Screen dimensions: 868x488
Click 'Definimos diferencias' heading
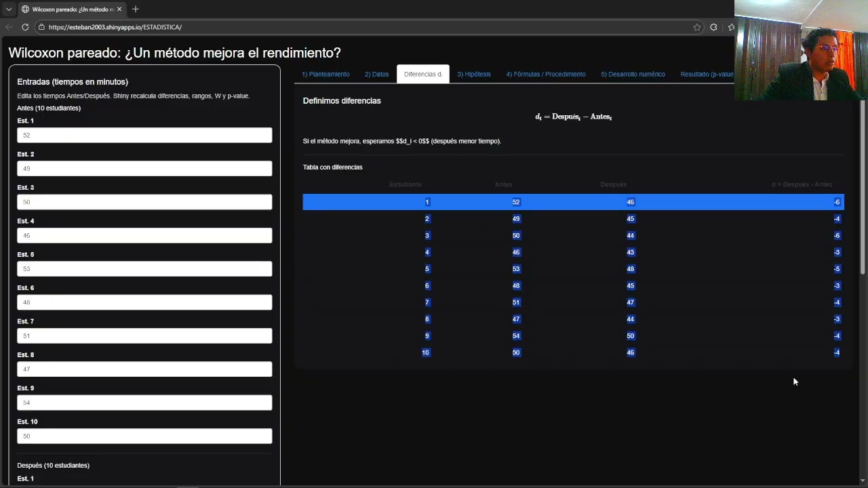342,101
